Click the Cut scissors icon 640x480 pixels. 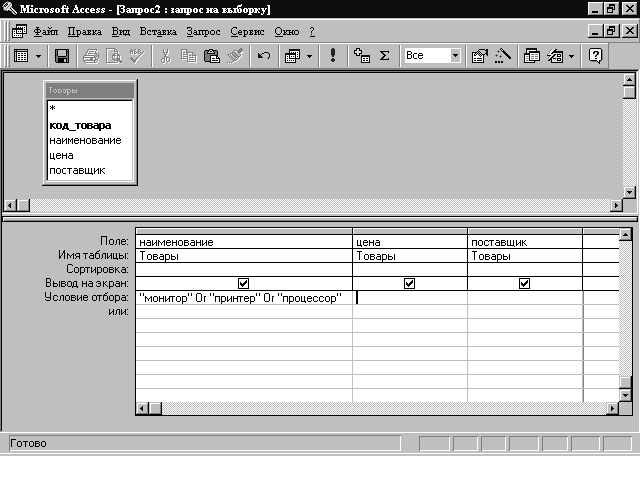[165, 56]
